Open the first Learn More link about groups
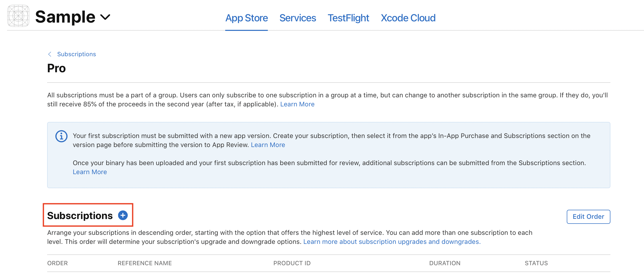The image size is (644, 276). [297, 104]
